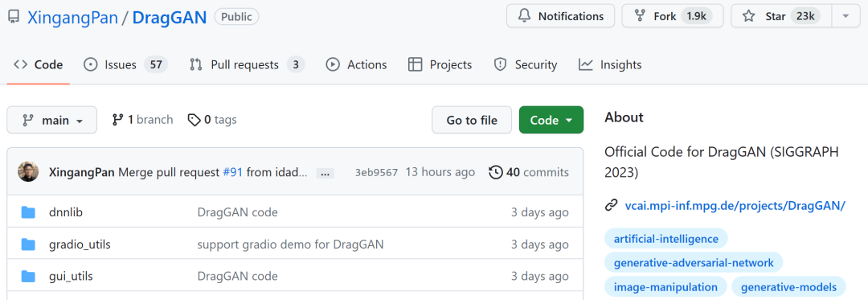868x300 pixels.
Task: Open the star lists dropdown arrow
Action: (x=845, y=16)
